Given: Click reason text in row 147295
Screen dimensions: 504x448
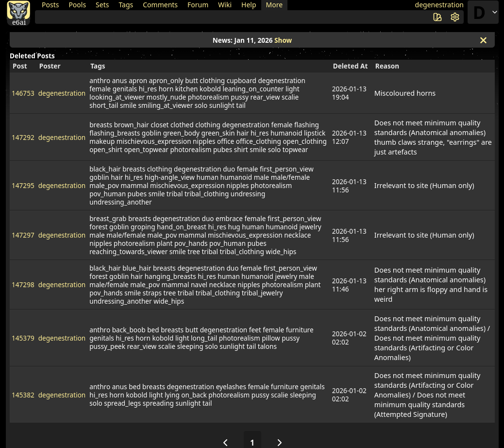Looking at the screenshot, I should [x=424, y=186].
